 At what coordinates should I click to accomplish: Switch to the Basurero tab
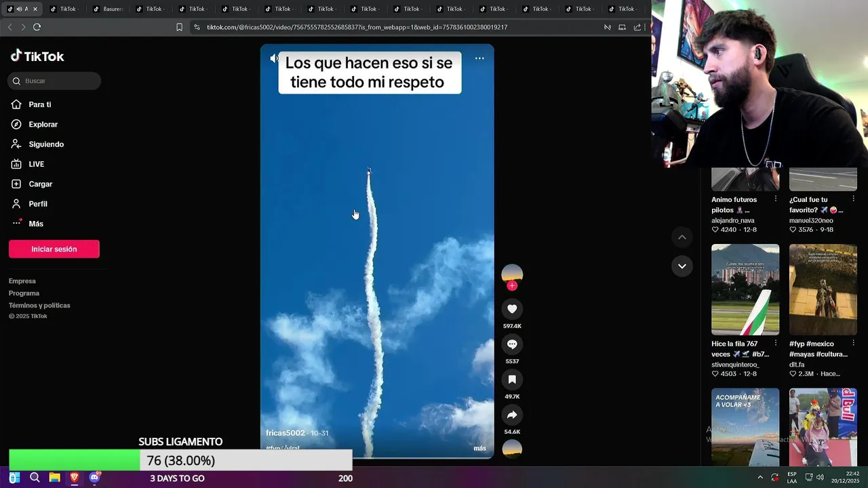coord(108,9)
